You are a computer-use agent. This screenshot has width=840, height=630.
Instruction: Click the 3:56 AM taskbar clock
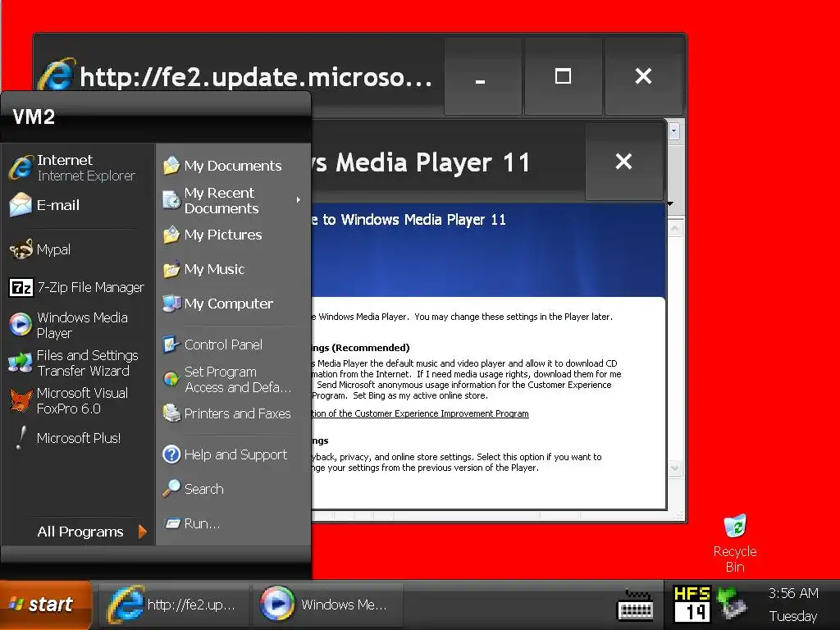coord(793,593)
